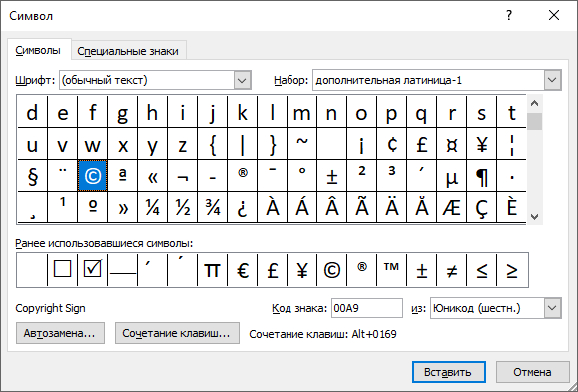Viewport: 578px width, 392px height.
Task: Pick the checked box ☑ recent symbol
Action: [x=92, y=270]
